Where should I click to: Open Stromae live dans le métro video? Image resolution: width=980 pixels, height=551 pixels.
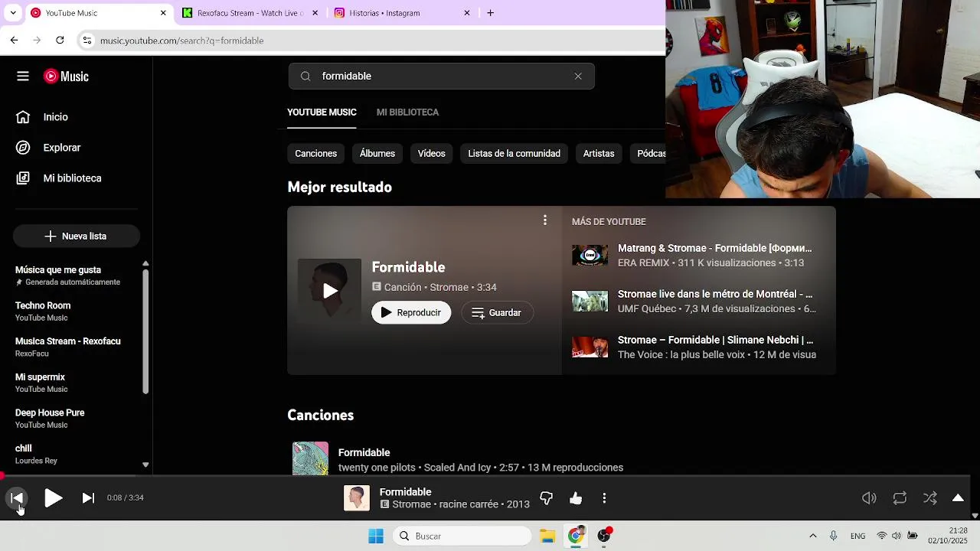coord(715,294)
